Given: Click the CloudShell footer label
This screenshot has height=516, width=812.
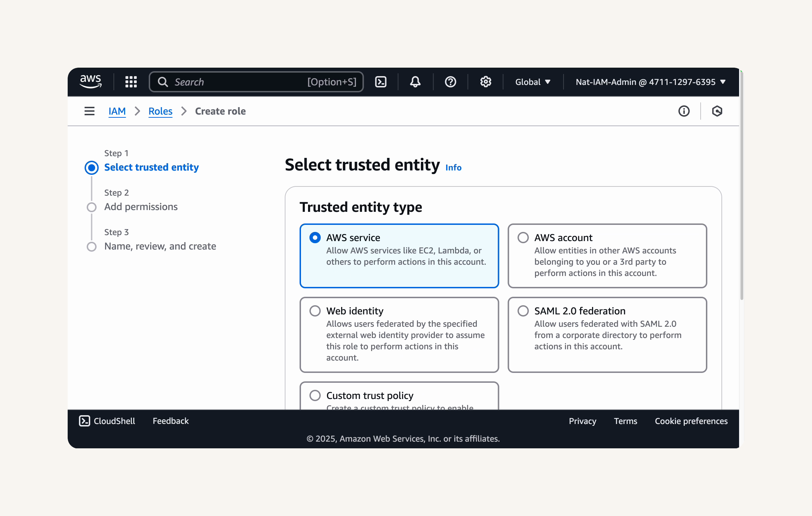Looking at the screenshot, I should tap(114, 421).
